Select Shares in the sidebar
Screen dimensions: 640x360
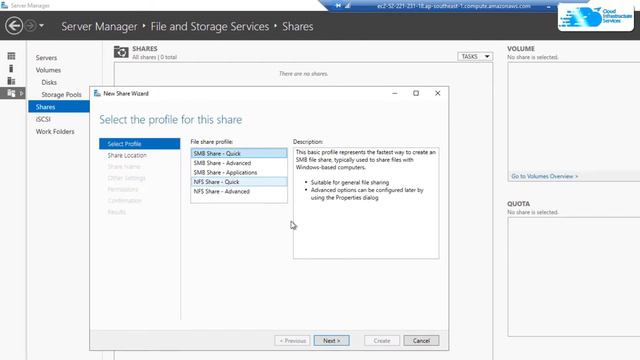coord(59,107)
